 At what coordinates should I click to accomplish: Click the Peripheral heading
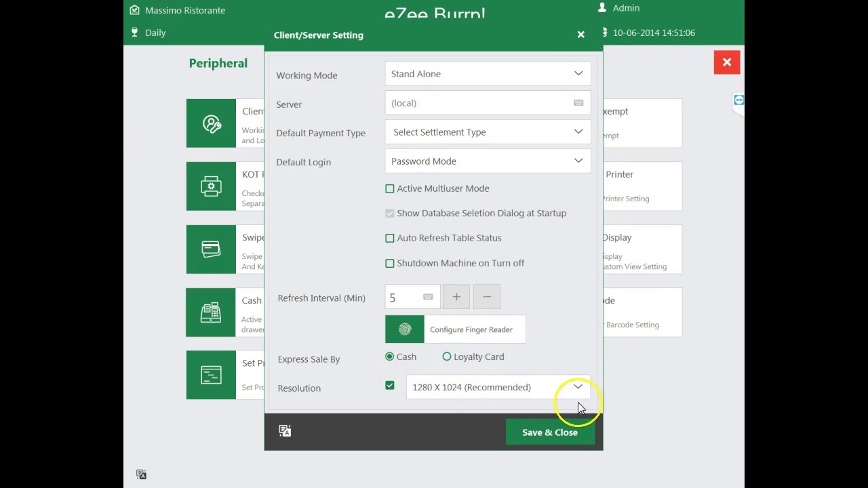click(218, 63)
